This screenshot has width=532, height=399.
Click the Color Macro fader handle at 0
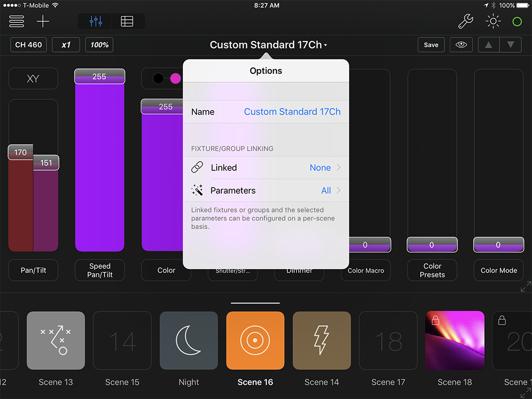point(370,245)
